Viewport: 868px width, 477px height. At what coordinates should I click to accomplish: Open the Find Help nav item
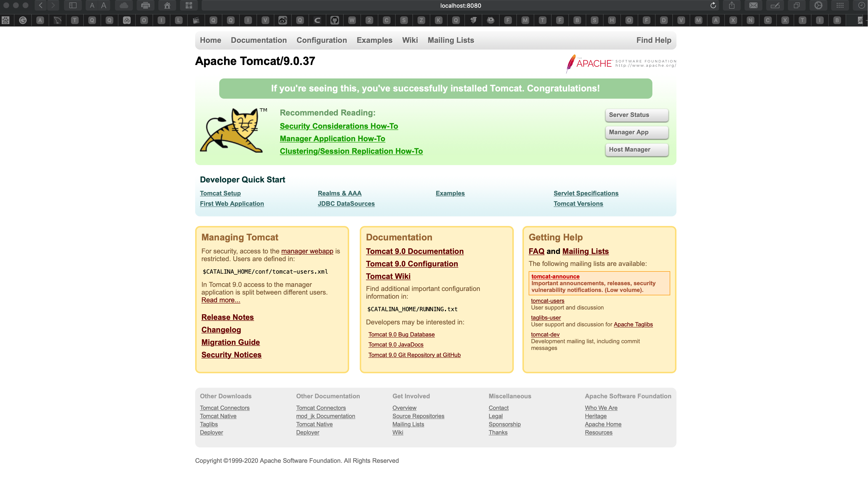(653, 40)
